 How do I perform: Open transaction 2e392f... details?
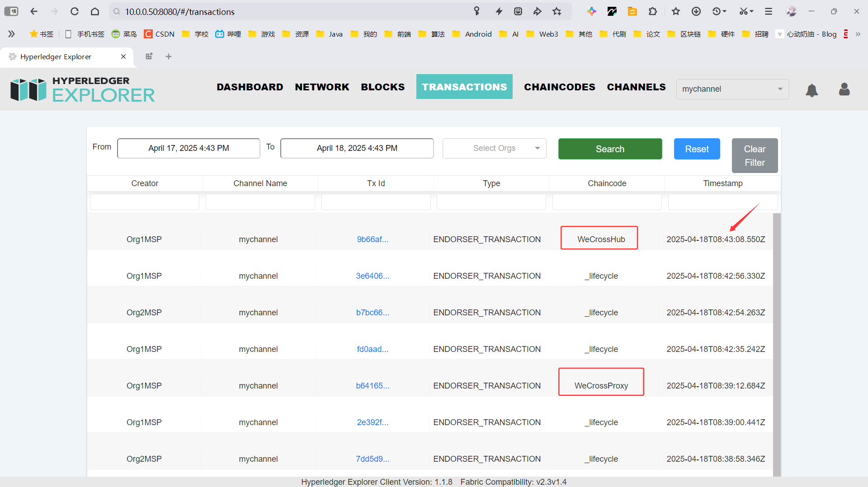click(x=373, y=422)
